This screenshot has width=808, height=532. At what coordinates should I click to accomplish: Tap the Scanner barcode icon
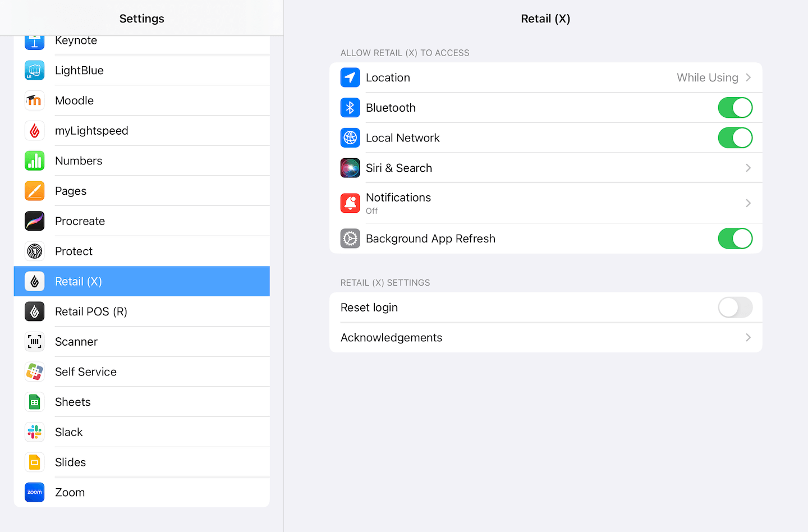click(x=35, y=342)
